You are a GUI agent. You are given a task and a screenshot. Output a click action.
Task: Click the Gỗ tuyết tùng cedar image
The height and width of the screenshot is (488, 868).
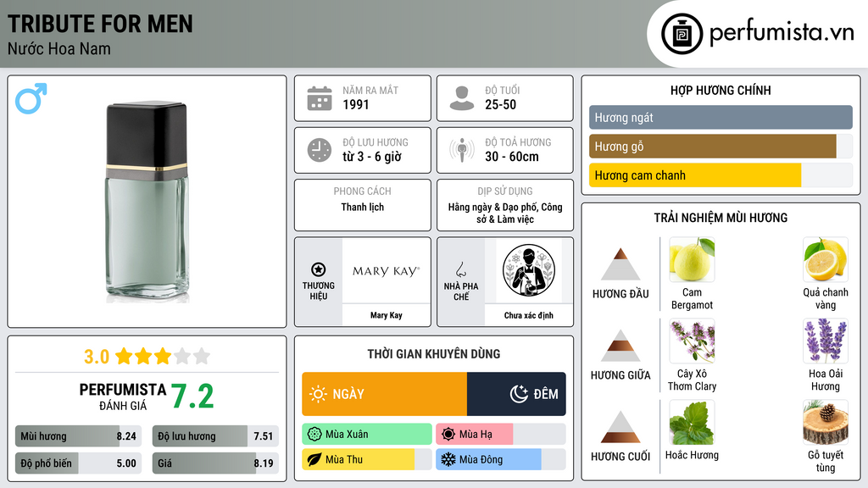pos(826,423)
